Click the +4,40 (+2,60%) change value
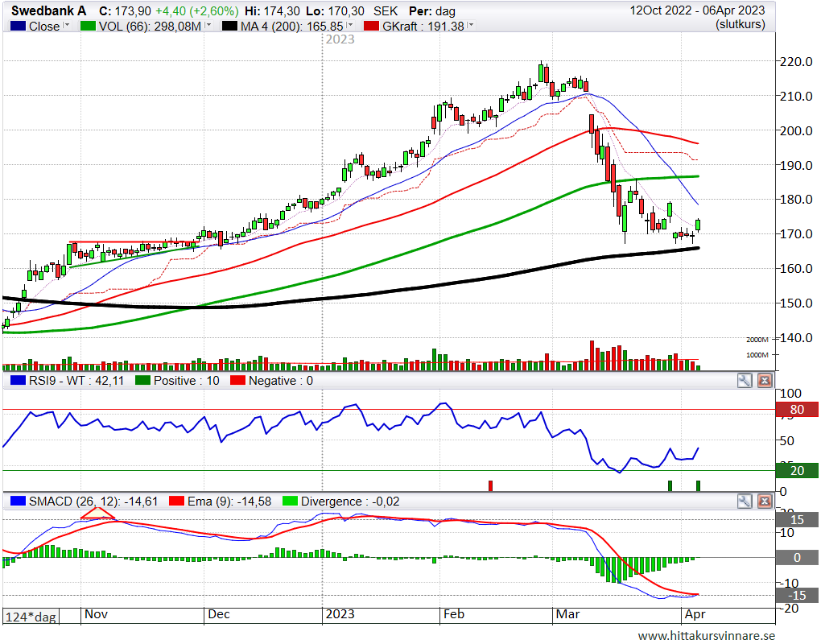 pos(197,11)
